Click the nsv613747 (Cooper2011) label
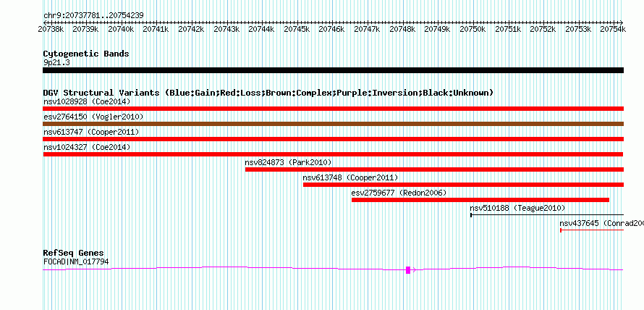 coord(91,132)
